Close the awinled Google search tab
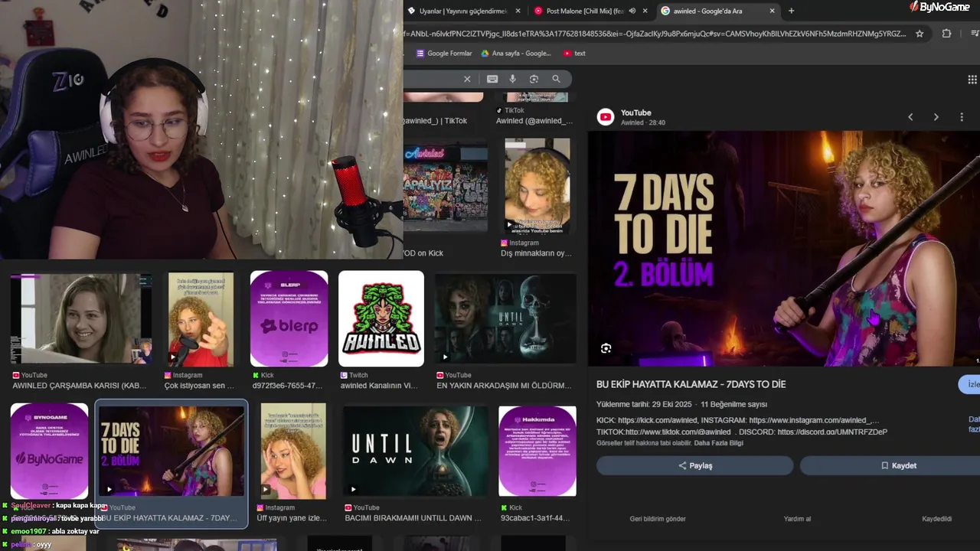 click(772, 11)
